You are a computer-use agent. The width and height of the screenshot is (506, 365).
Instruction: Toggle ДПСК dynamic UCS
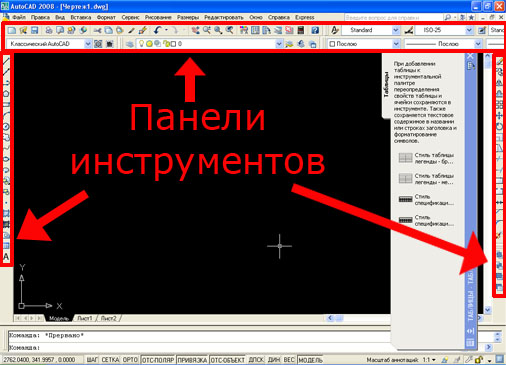(256, 360)
